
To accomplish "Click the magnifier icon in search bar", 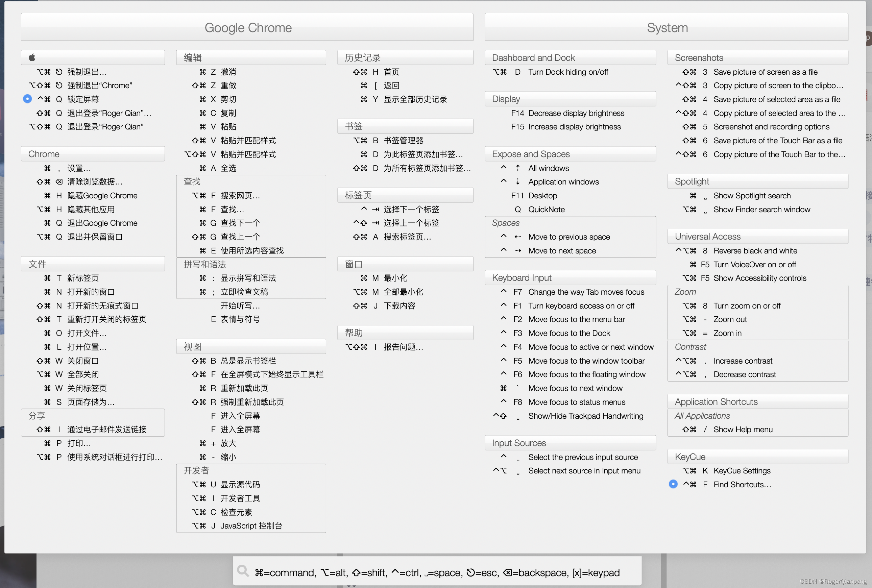I will [243, 571].
